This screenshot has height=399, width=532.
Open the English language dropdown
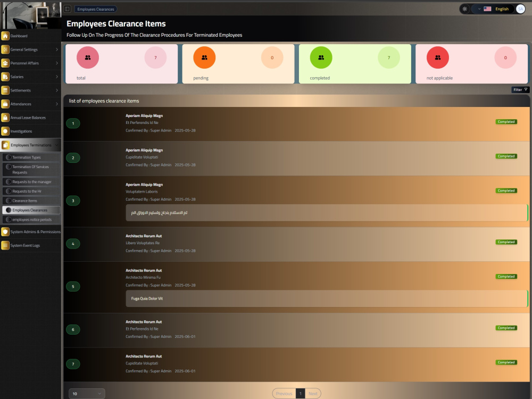(494, 9)
